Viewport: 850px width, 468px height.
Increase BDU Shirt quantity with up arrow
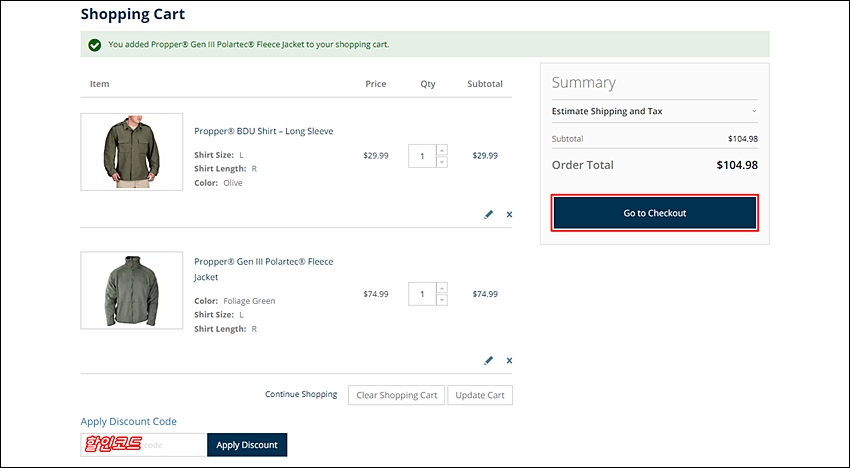[442, 150]
